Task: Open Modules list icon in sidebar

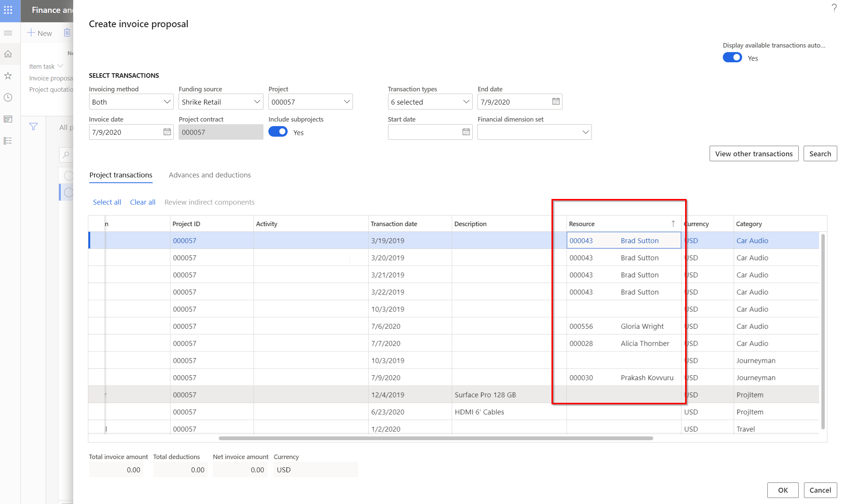Action: click(8, 141)
